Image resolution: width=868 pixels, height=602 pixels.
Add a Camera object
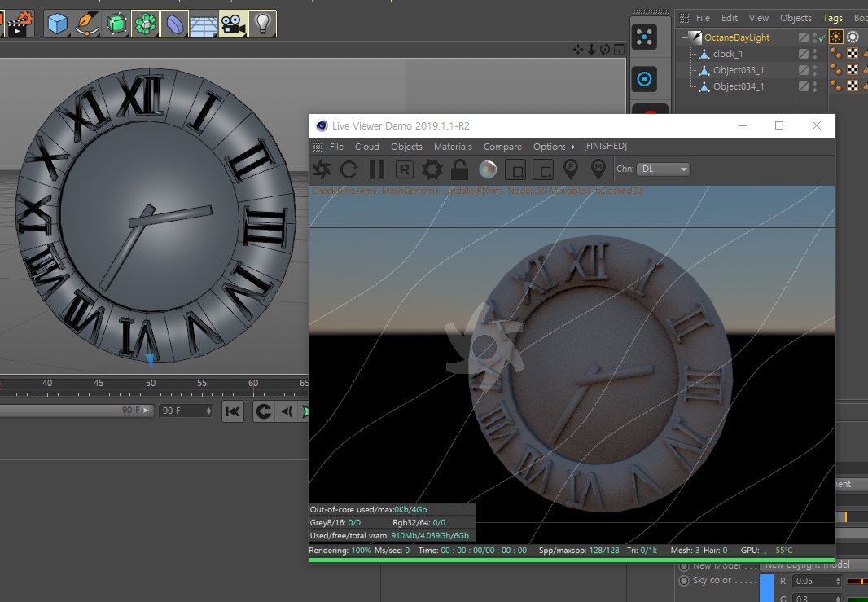(233, 24)
